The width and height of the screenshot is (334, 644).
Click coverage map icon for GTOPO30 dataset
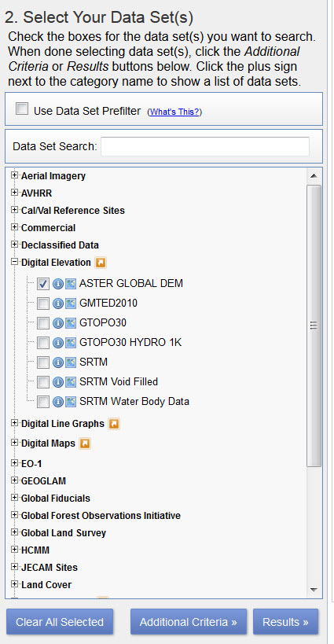tap(71, 323)
